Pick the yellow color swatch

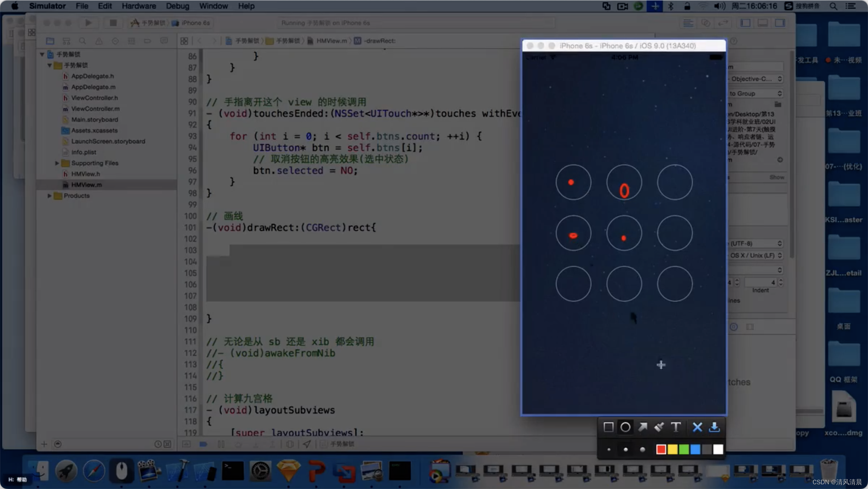(x=672, y=449)
